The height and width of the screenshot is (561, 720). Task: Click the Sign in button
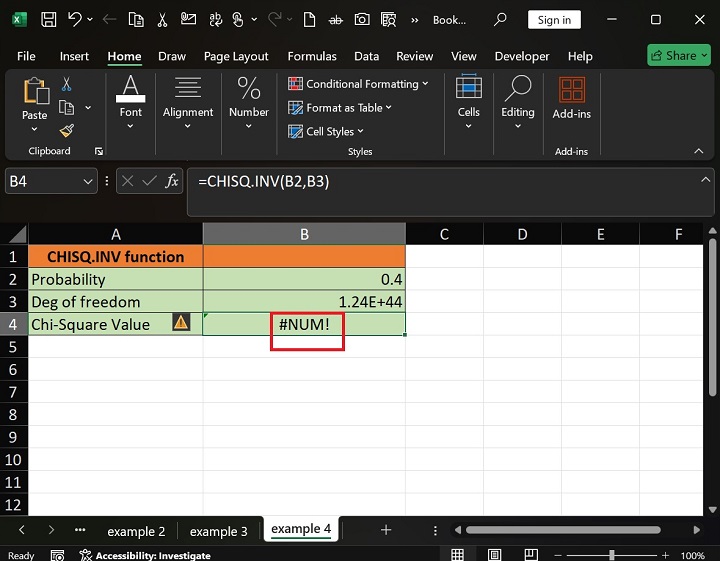click(554, 19)
